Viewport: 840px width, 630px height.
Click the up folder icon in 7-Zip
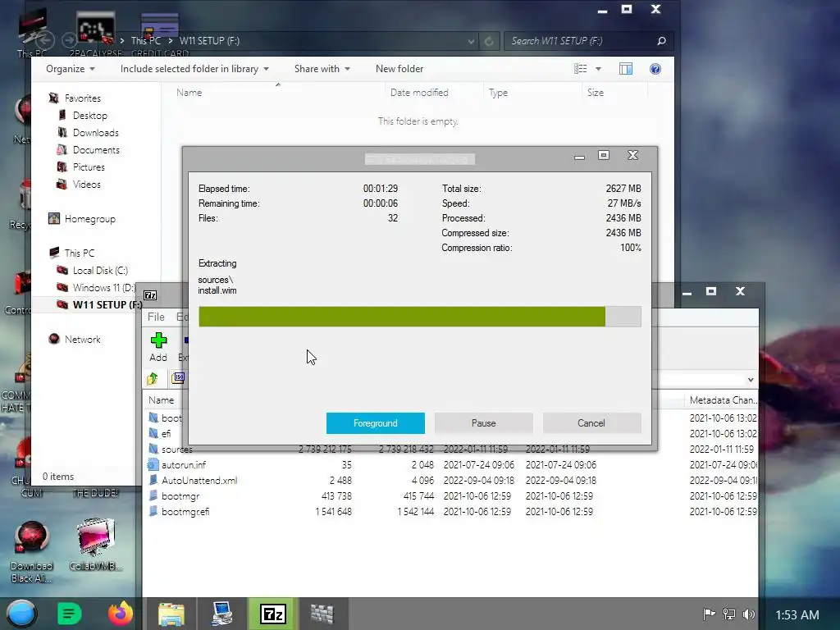153,379
